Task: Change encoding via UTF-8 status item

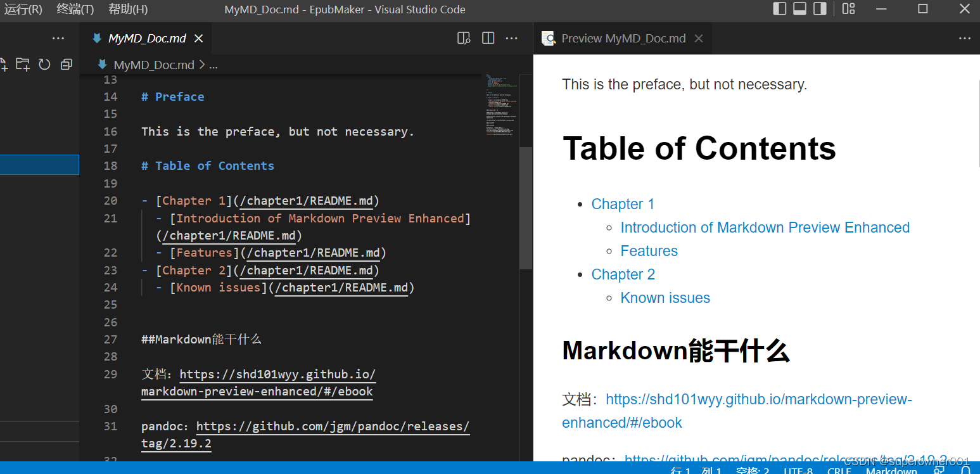Action: [798, 471]
